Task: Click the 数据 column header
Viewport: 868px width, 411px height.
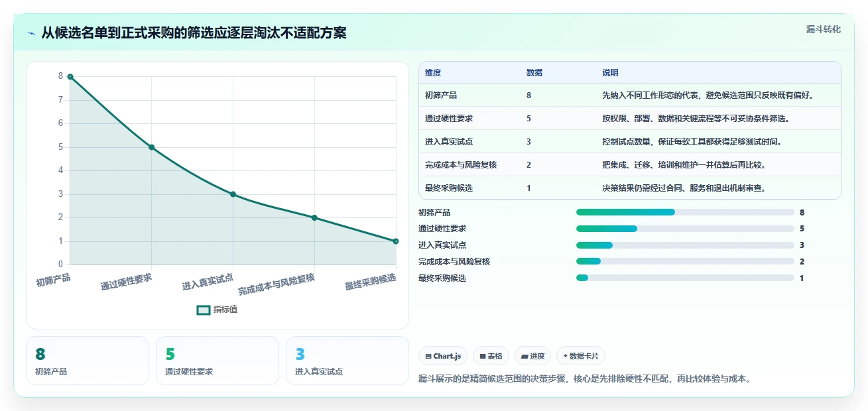Action: [x=534, y=72]
